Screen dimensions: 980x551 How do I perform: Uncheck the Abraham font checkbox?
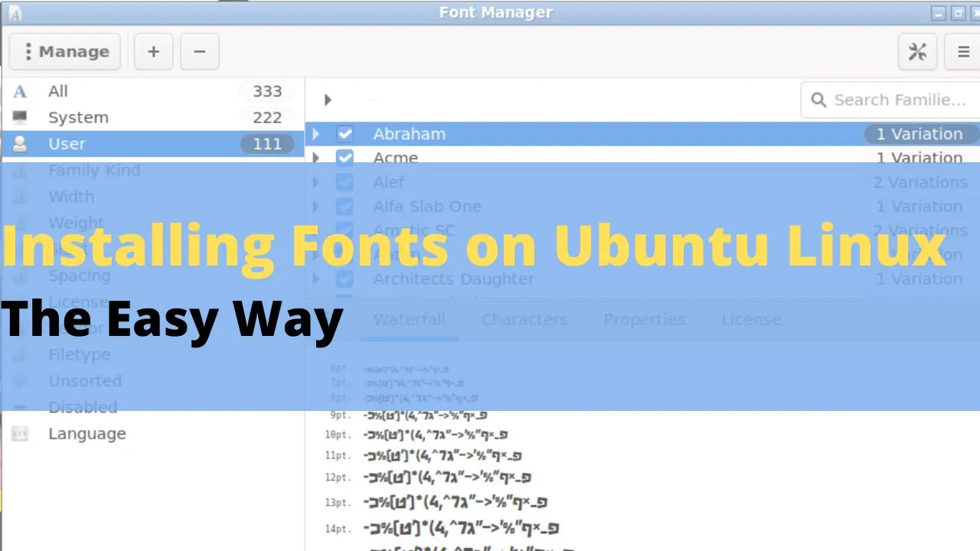pos(345,134)
